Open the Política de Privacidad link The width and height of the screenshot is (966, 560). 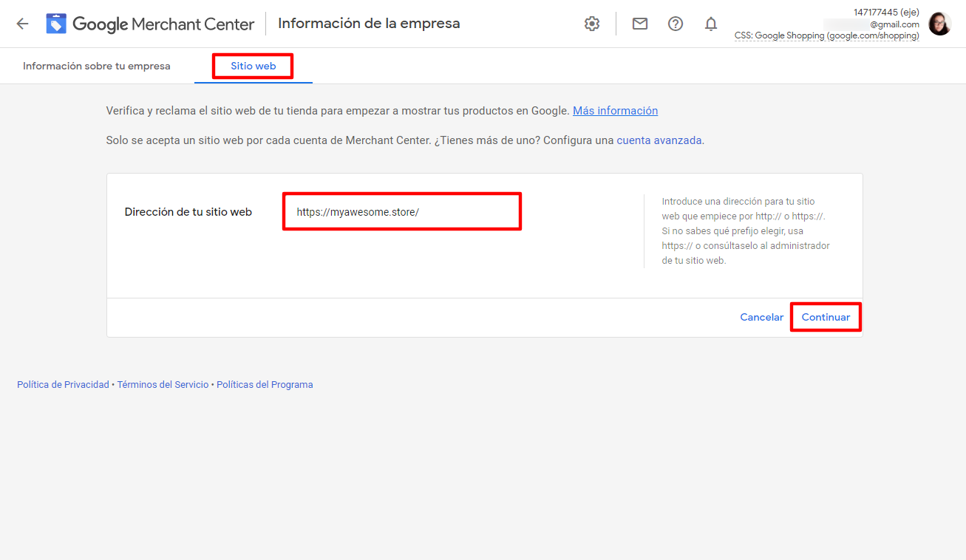click(63, 385)
